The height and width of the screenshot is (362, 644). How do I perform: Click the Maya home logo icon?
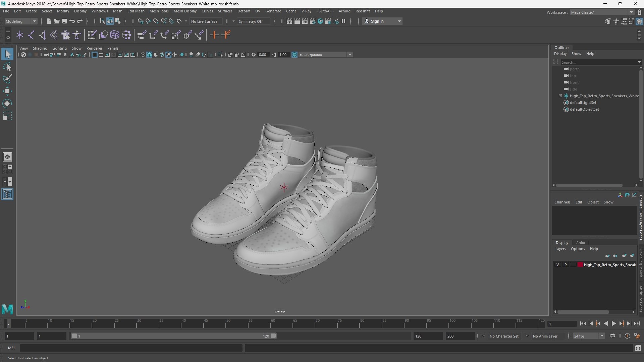(7, 309)
